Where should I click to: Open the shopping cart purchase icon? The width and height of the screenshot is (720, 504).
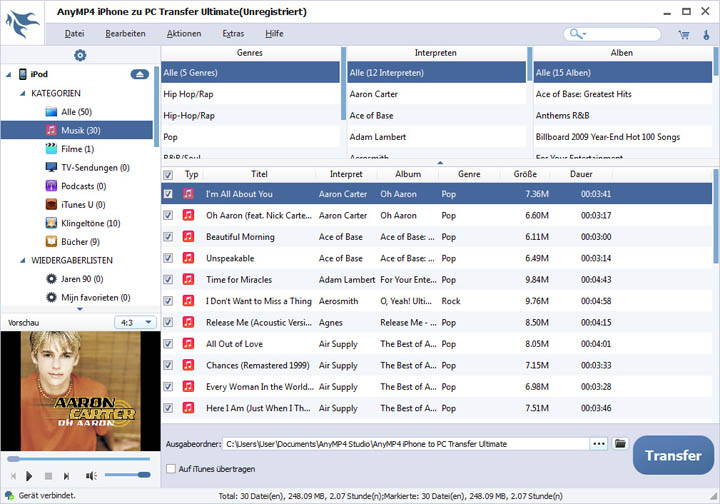684,34
